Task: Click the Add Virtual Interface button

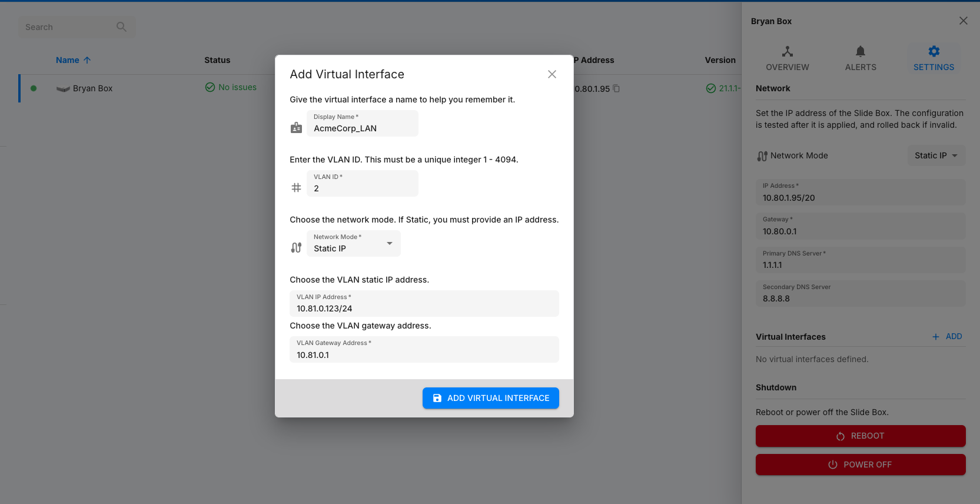Action: coord(490,398)
